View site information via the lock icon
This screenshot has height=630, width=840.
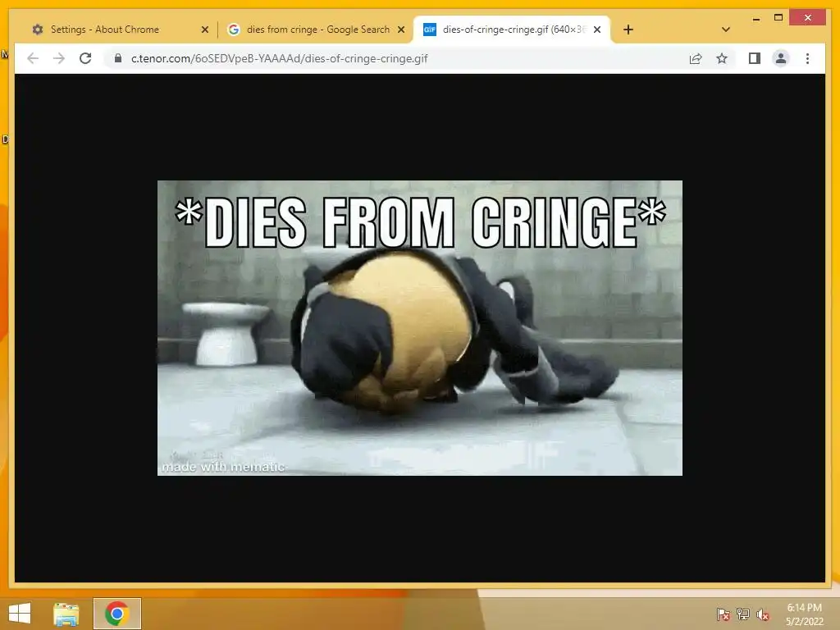tap(118, 58)
